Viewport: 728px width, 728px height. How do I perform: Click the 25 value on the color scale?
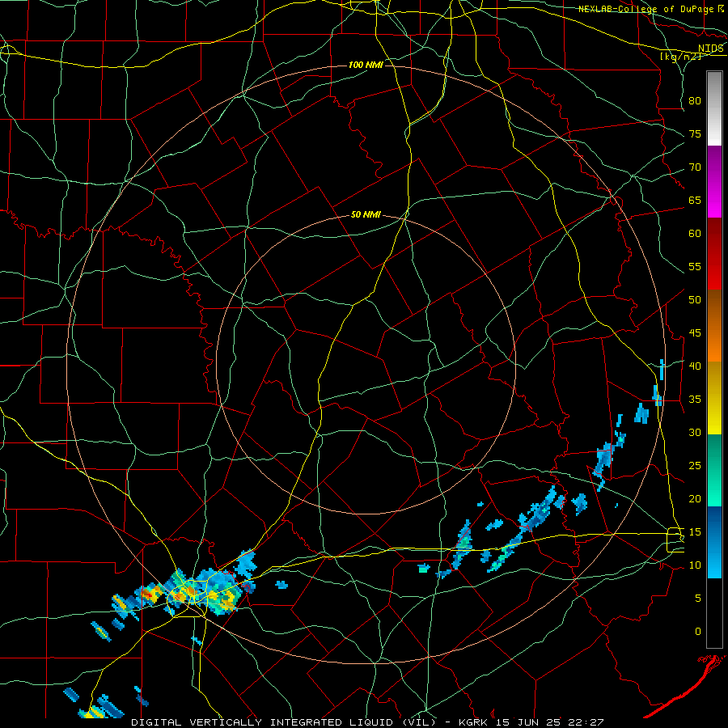(x=695, y=466)
